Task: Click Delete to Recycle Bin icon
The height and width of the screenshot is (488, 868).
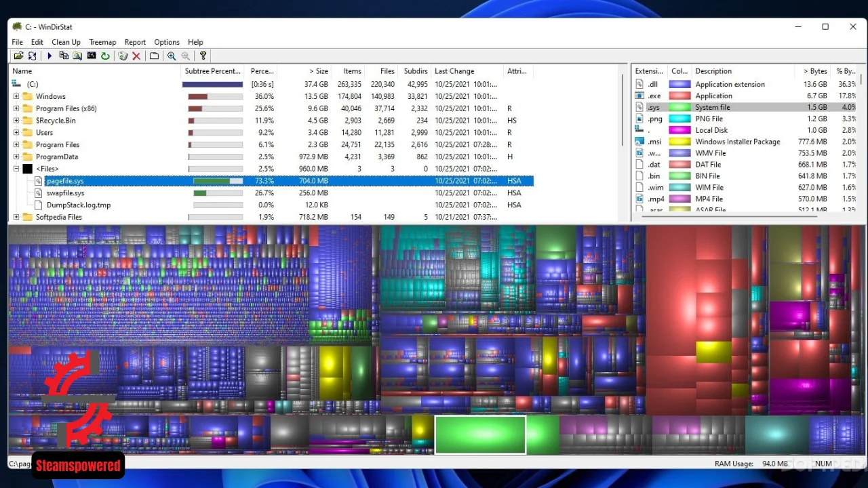Action: click(x=123, y=56)
